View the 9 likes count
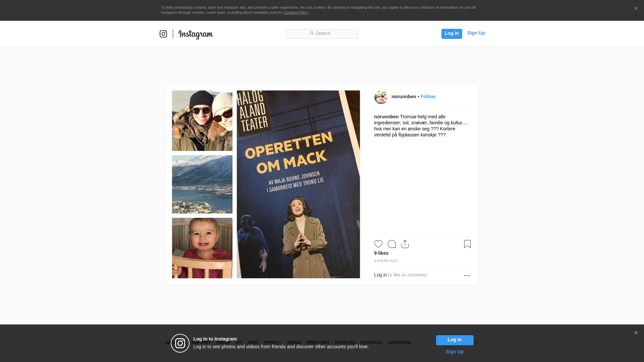This screenshot has height=362, width=644. [381, 253]
